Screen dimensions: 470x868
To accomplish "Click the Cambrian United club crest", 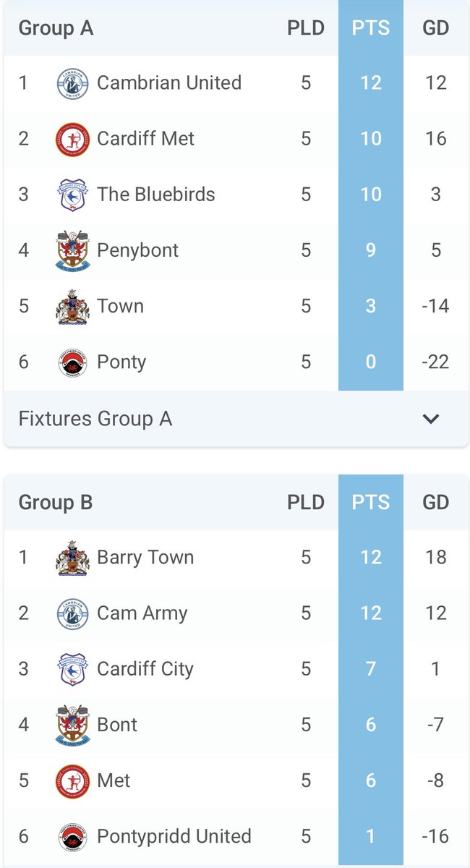I will (72, 83).
